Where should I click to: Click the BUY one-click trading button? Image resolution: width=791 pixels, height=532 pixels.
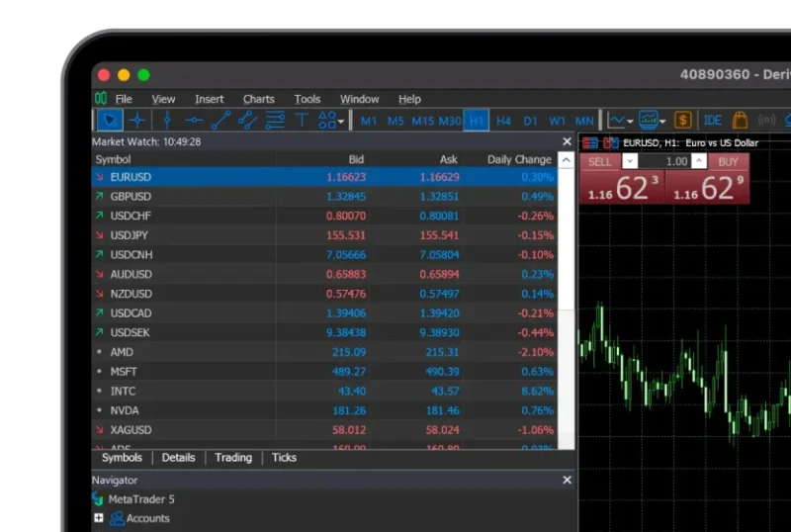click(x=728, y=161)
